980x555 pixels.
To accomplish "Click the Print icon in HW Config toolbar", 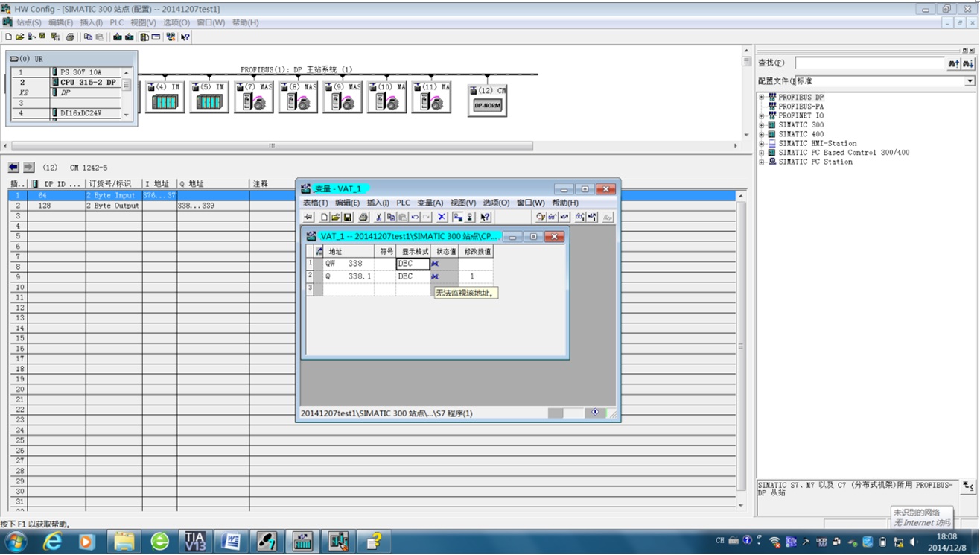I will click(x=70, y=37).
